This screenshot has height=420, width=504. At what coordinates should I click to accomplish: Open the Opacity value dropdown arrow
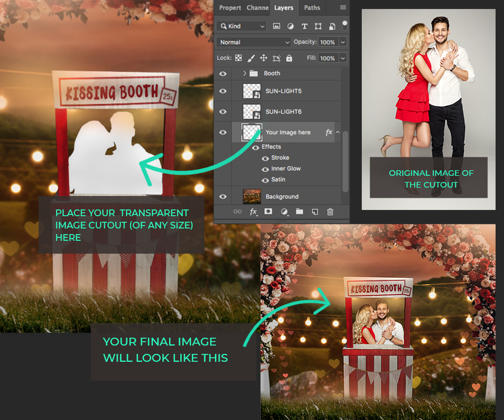[x=343, y=42]
